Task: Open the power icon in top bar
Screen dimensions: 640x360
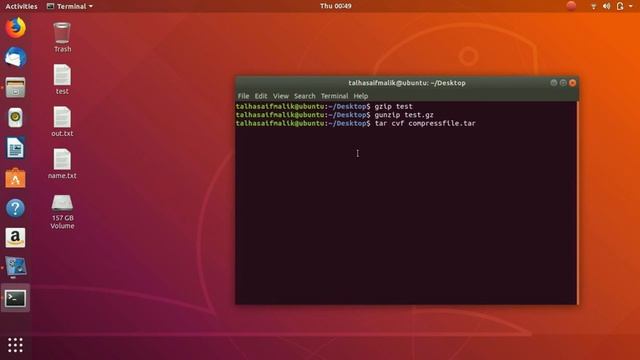Action: pyautogui.click(x=620, y=6)
